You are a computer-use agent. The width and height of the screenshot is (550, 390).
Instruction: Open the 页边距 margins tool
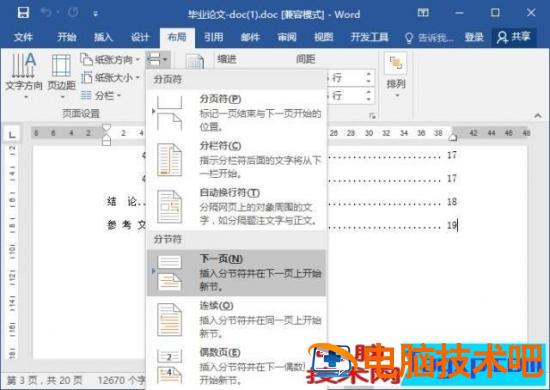(x=62, y=75)
